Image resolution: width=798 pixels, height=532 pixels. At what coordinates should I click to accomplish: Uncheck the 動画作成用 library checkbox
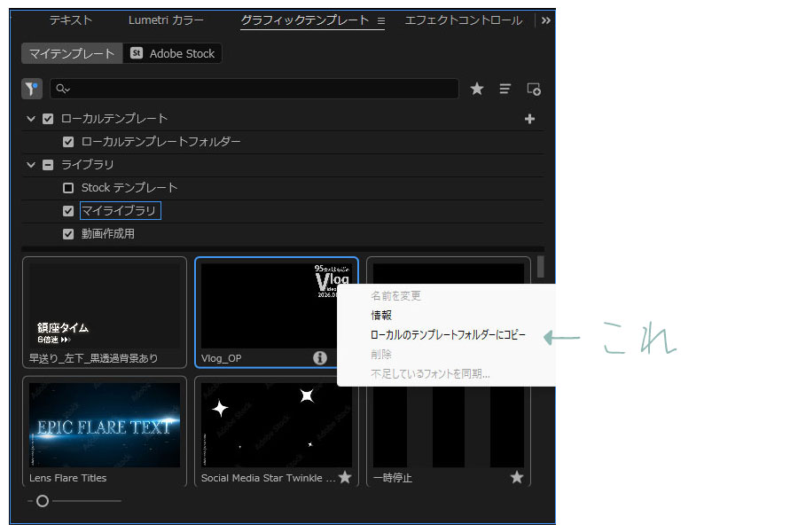68,234
